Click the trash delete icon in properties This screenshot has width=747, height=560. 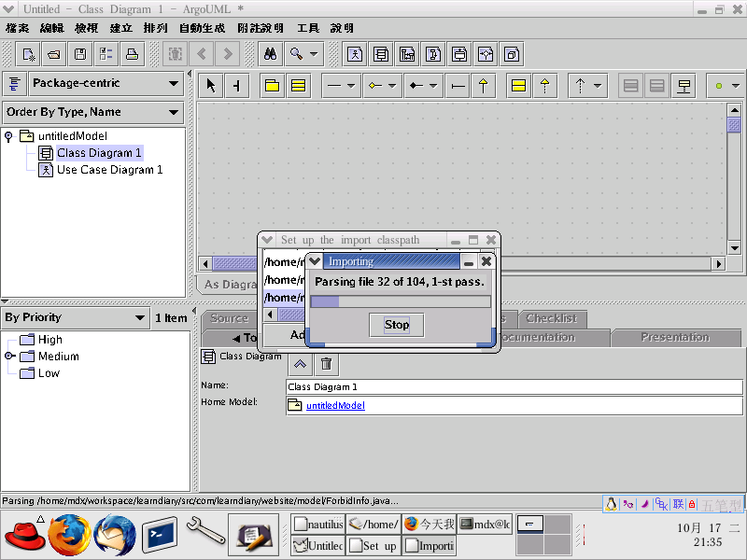(326, 364)
